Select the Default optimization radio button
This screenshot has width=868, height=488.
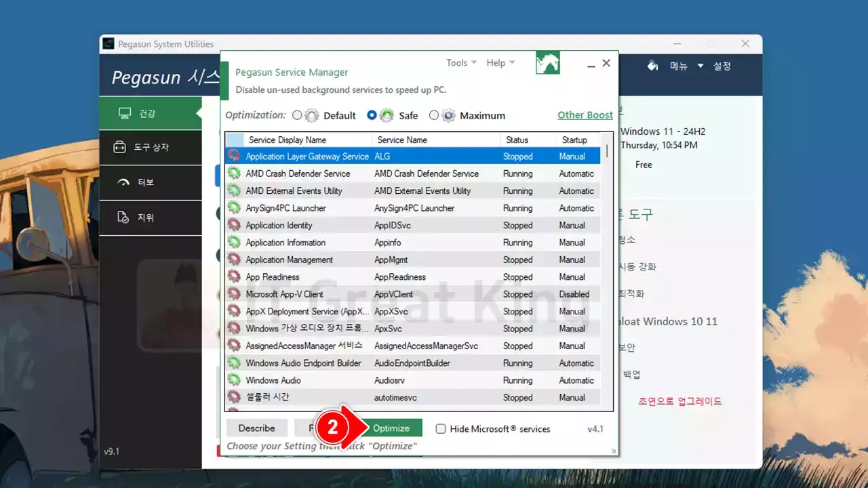297,115
